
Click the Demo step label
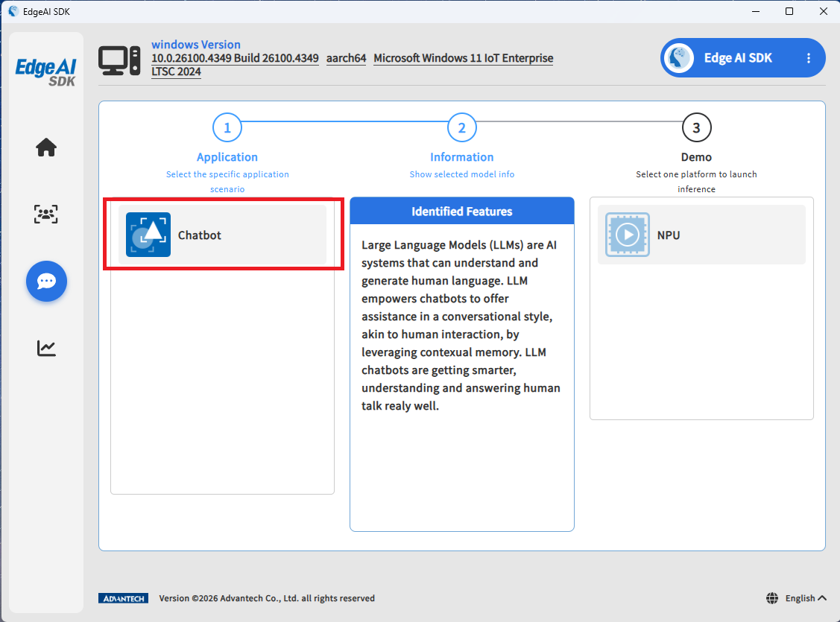click(x=696, y=157)
